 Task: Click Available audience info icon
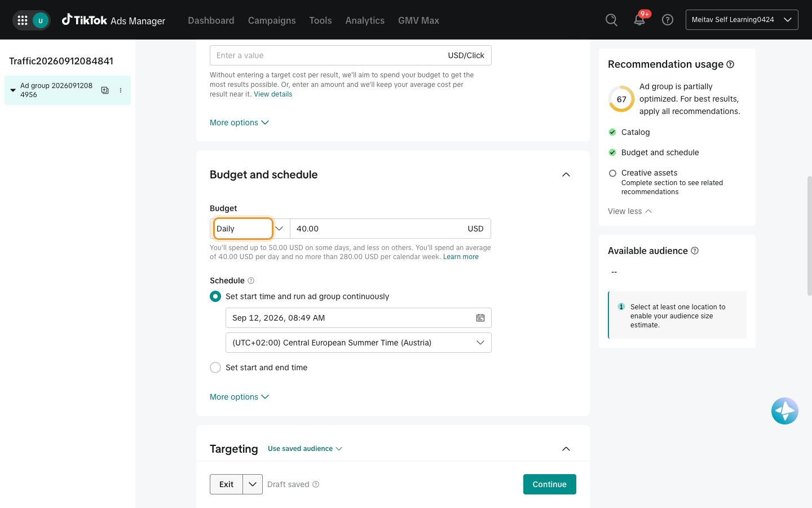click(695, 251)
